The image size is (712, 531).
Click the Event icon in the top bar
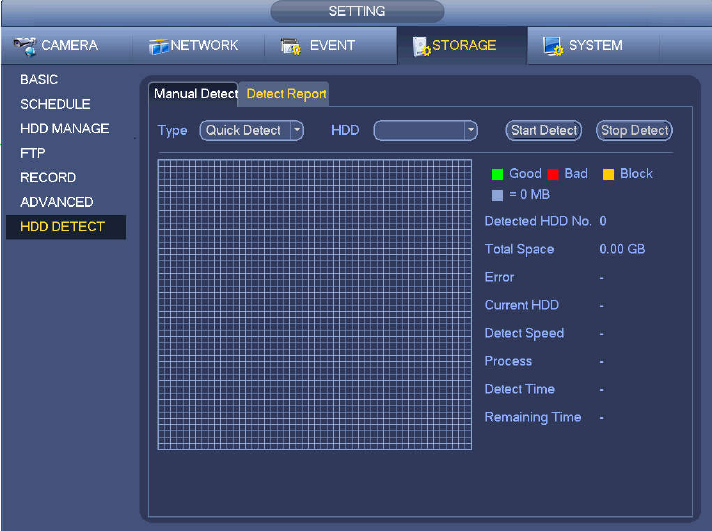pyautogui.click(x=291, y=46)
